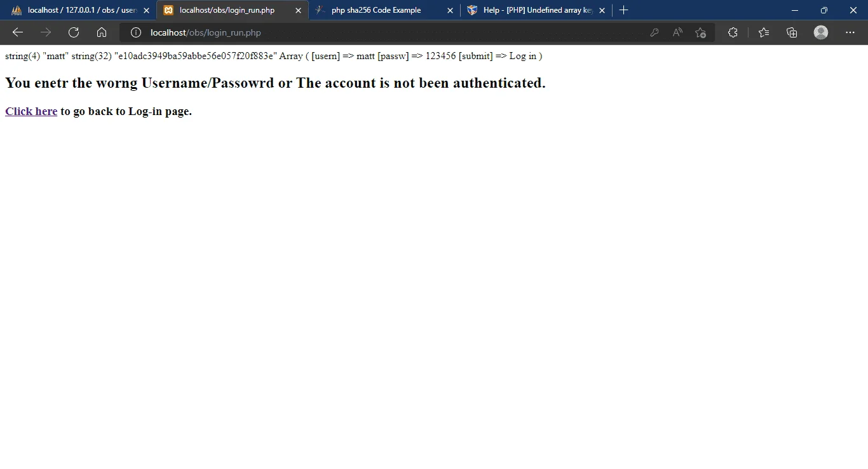
Task: Switch to phpMyAdmin localhost obs tab
Action: [x=80, y=10]
